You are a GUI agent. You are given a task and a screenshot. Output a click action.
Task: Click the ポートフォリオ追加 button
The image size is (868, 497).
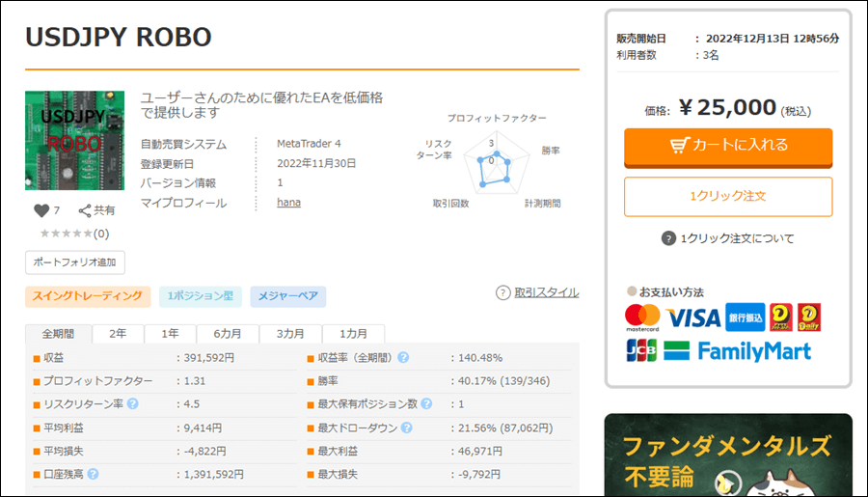click(74, 262)
